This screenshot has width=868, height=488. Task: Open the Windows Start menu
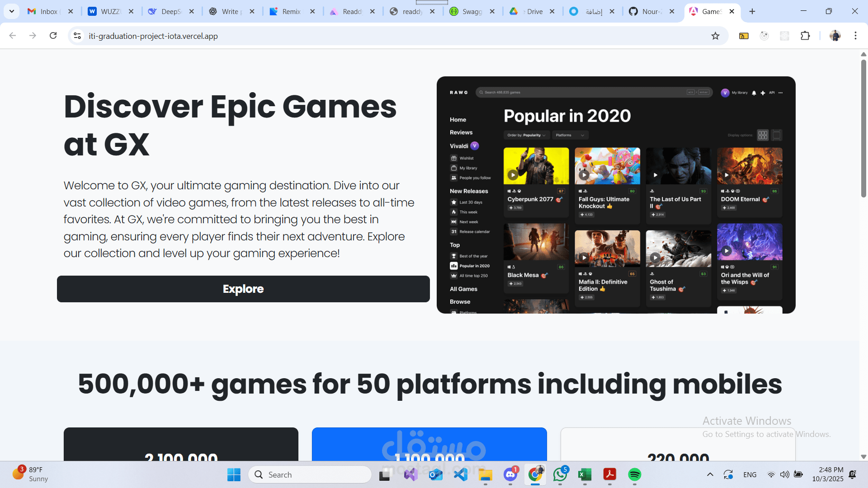click(234, 474)
